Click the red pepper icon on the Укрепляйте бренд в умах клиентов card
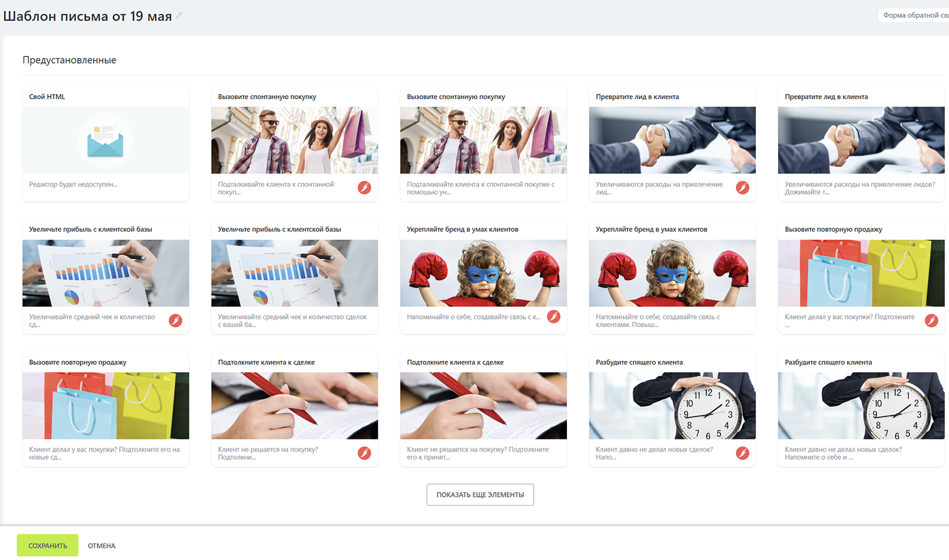The height and width of the screenshot is (560, 949). (x=554, y=316)
